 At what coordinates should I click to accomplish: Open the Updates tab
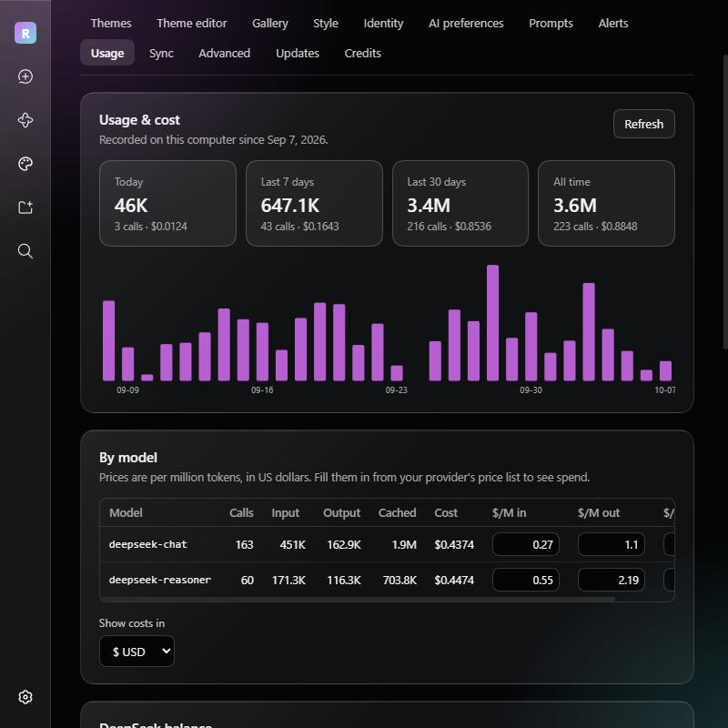(x=298, y=53)
